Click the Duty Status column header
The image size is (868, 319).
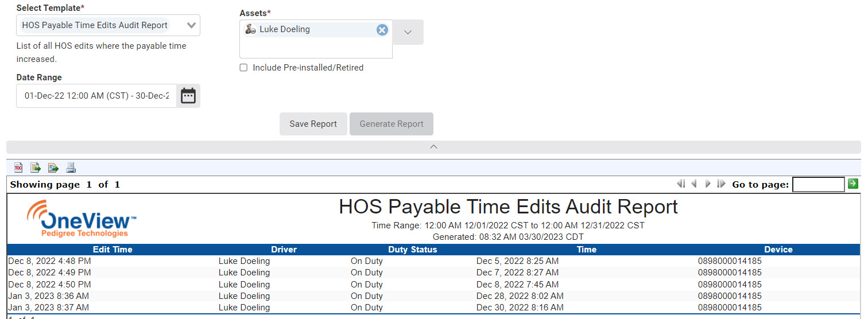click(412, 250)
